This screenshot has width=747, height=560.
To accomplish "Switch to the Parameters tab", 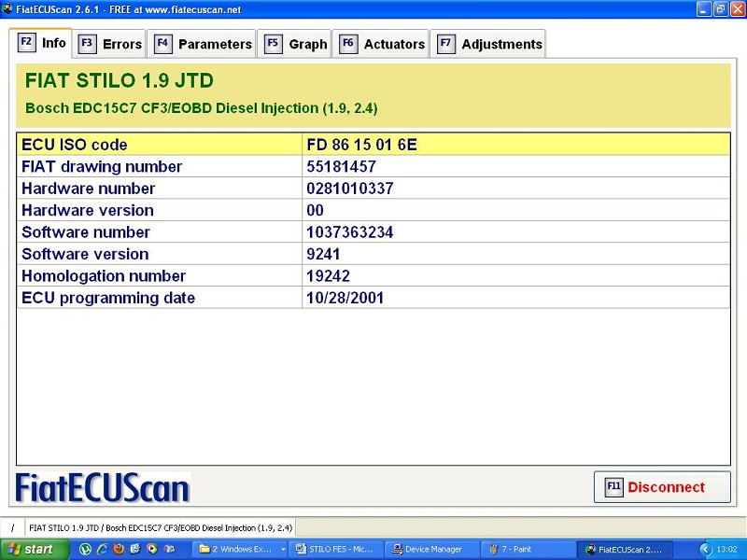I will [x=204, y=44].
